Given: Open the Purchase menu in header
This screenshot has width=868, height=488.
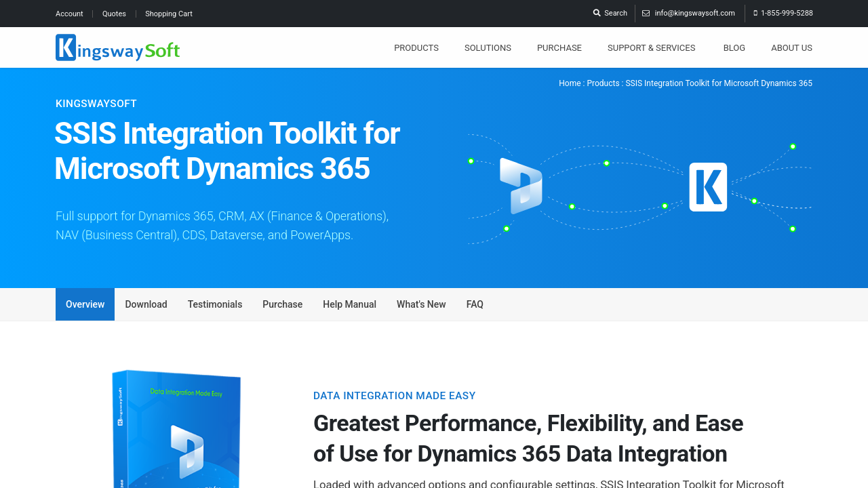Looking at the screenshot, I should tap(559, 48).
